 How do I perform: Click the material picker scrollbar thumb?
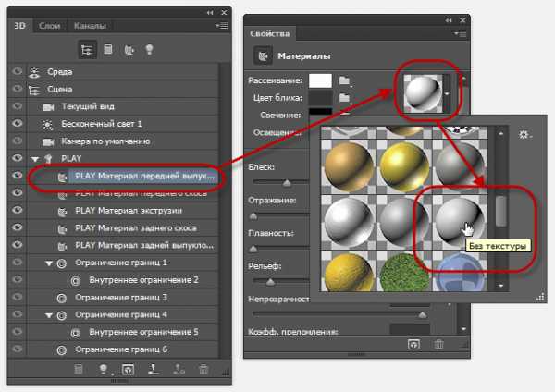point(500,211)
